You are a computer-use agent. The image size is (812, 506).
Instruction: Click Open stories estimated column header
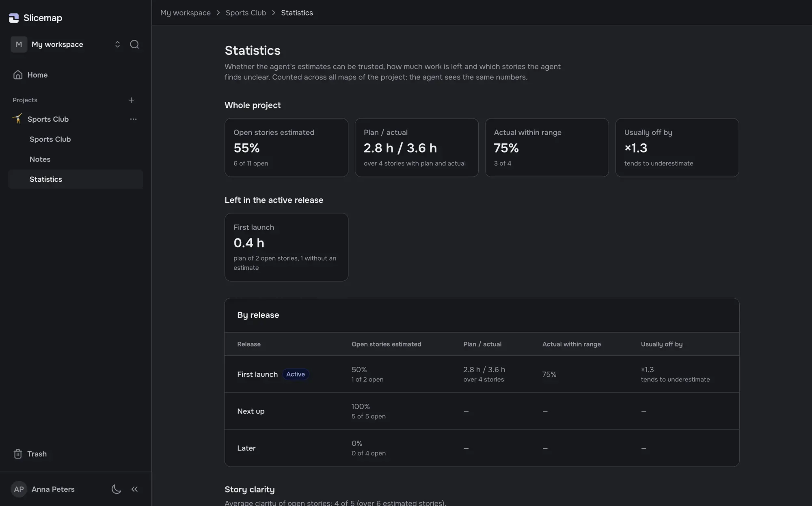pyautogui.click(x=387, y=344)
